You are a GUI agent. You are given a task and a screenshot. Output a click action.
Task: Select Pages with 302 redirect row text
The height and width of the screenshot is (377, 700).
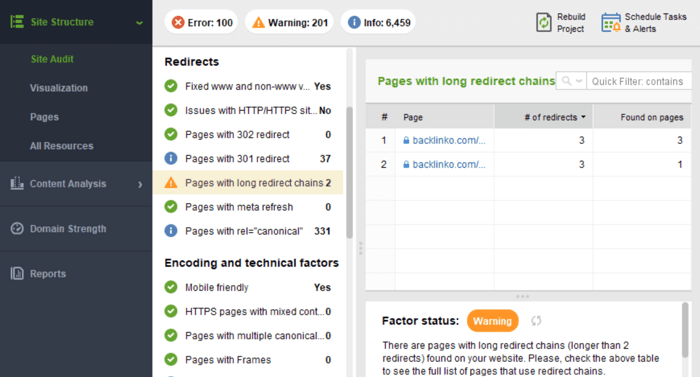(238, 134)
